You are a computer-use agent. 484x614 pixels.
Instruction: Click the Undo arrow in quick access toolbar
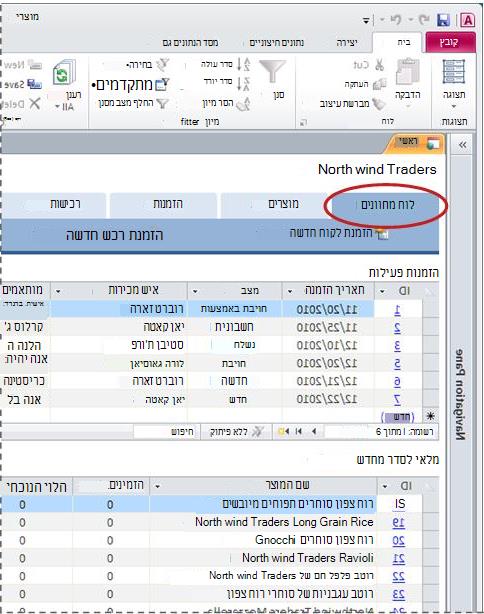click(x=396, y=19)
